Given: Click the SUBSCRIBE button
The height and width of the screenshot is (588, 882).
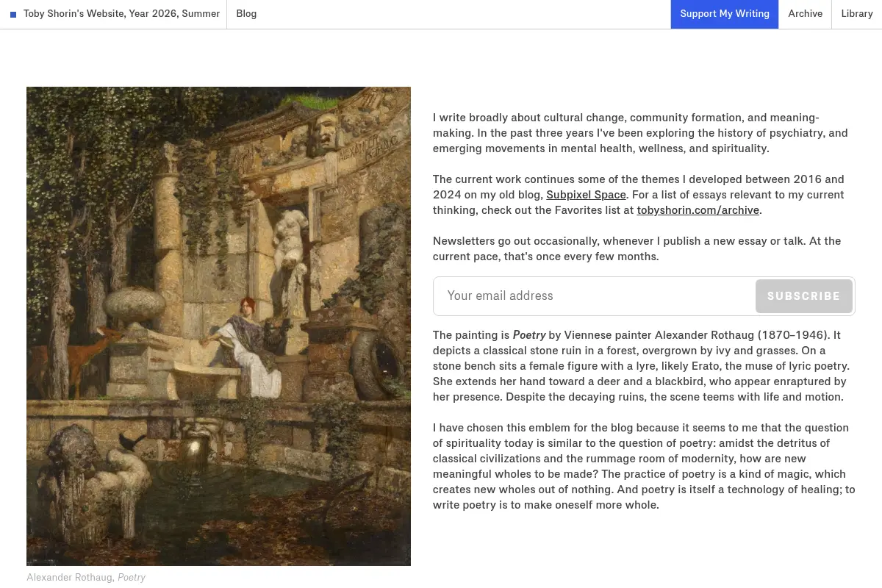Looking at the screenshot, I should click(804, 296).
